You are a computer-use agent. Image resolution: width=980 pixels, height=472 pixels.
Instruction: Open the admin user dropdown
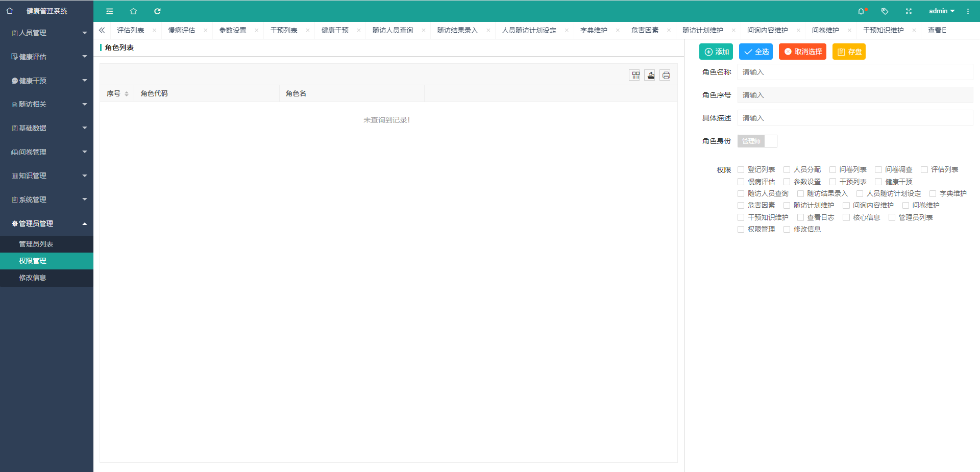click(x=941, y=11)
